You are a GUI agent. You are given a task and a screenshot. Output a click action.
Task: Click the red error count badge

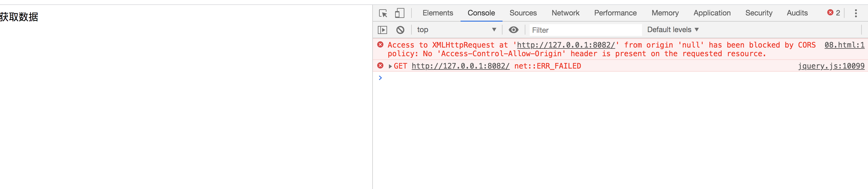point(834,13)
